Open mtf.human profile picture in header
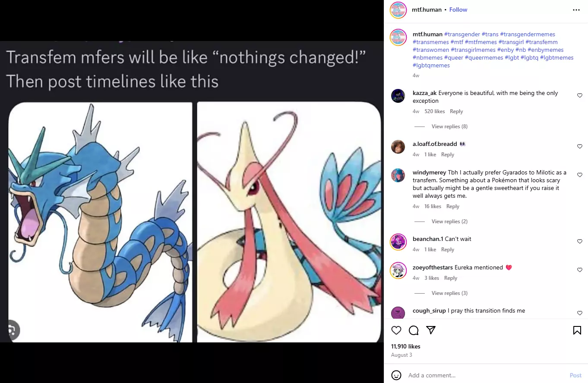The height and width of the screenshot is (383, 588). (x=398, y=10)
